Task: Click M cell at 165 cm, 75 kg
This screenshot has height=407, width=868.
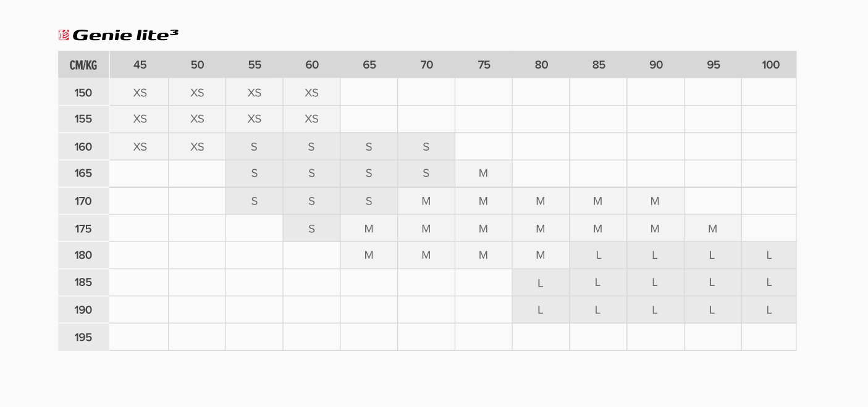Action: 484,174
